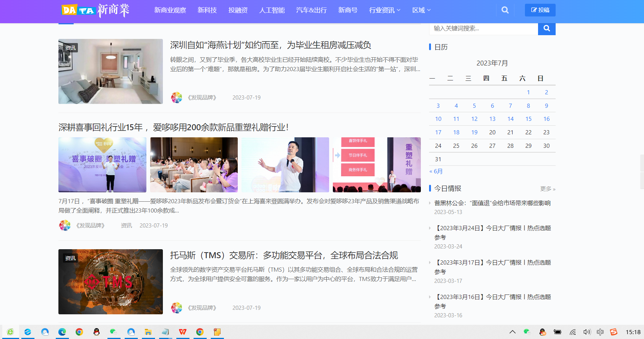Open the 人工智能 nav item

point(272,10)
